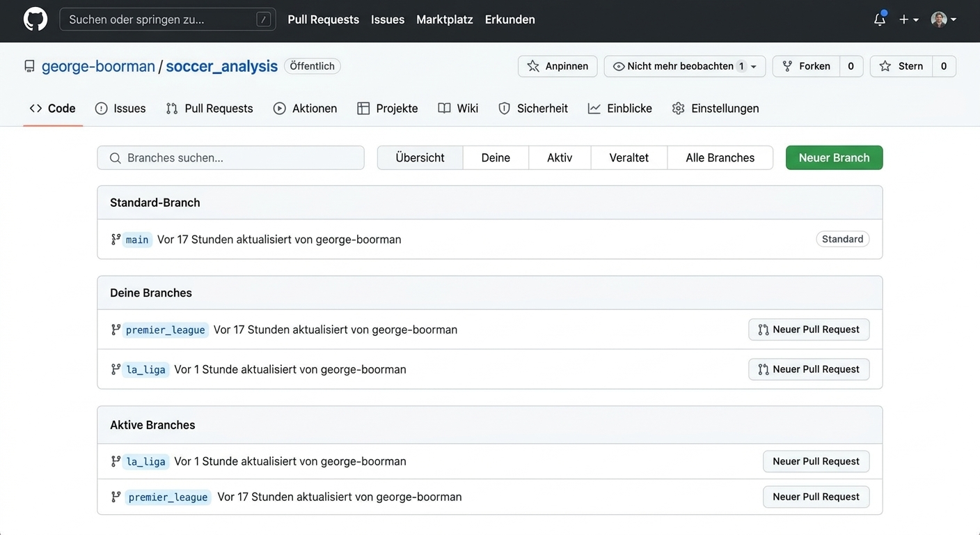Click the repository icon beside george-boorman
The width and height of the screenshot is (980, 535).
pyautogui.click(x=29, y=66)
